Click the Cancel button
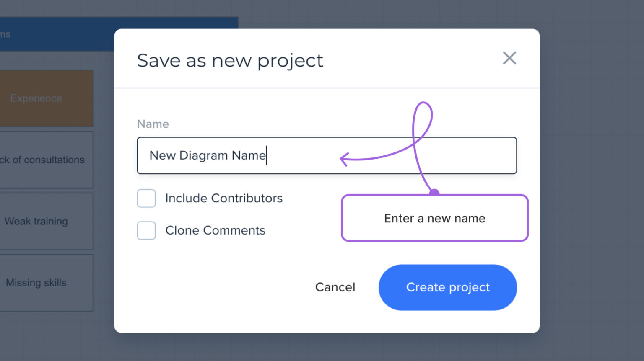Viewport: 644px width, 361px height. coord(335,287)
